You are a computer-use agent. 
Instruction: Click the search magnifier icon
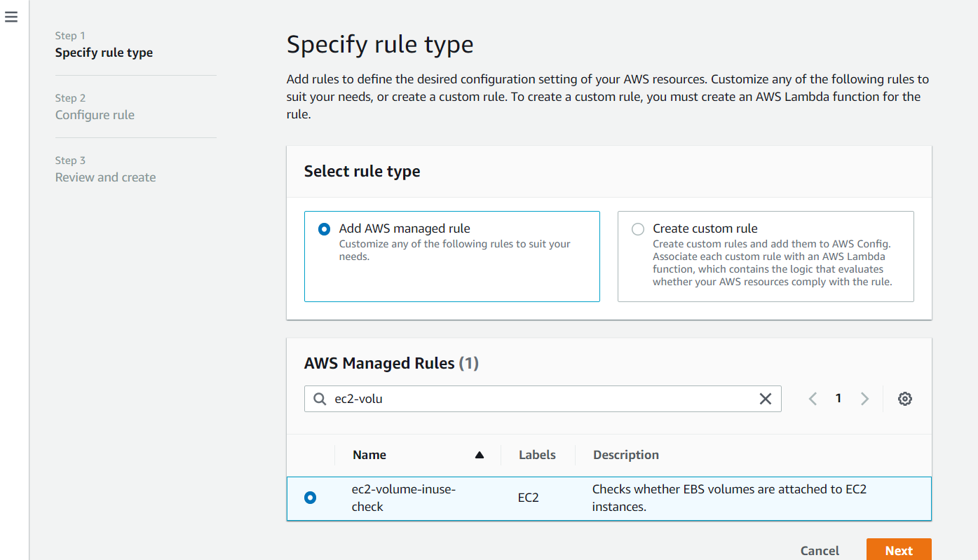click(x=320, y=399)
